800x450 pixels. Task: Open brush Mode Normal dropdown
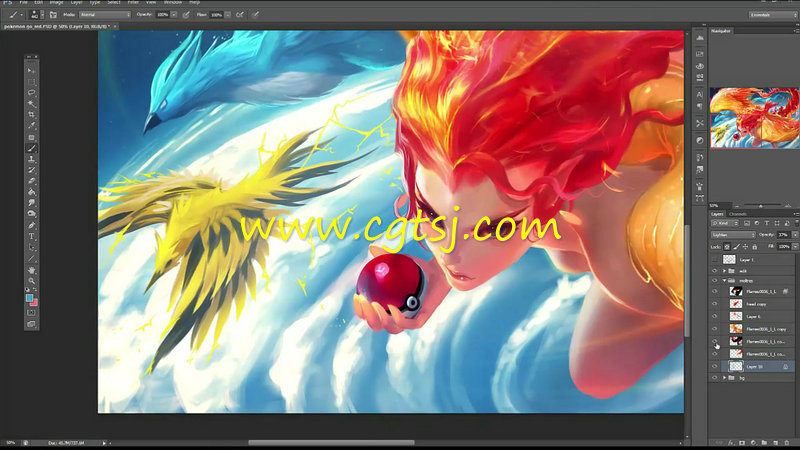[x=105, y=15]
